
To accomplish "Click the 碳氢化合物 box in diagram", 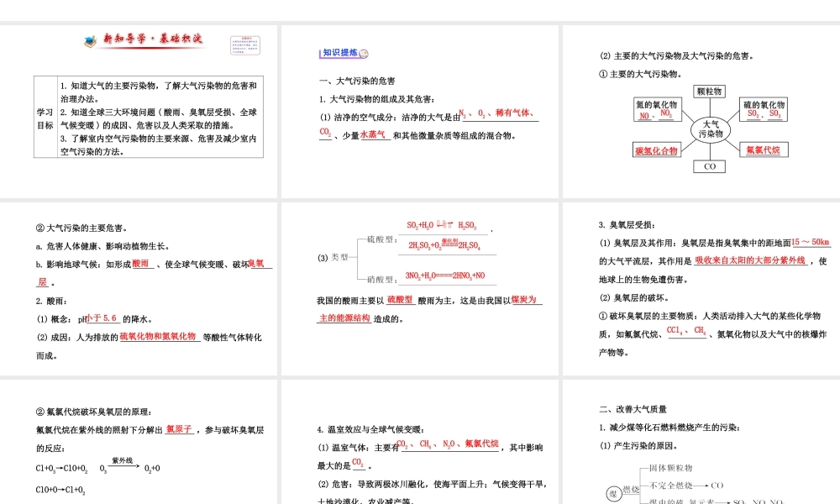I will point(657,150).
